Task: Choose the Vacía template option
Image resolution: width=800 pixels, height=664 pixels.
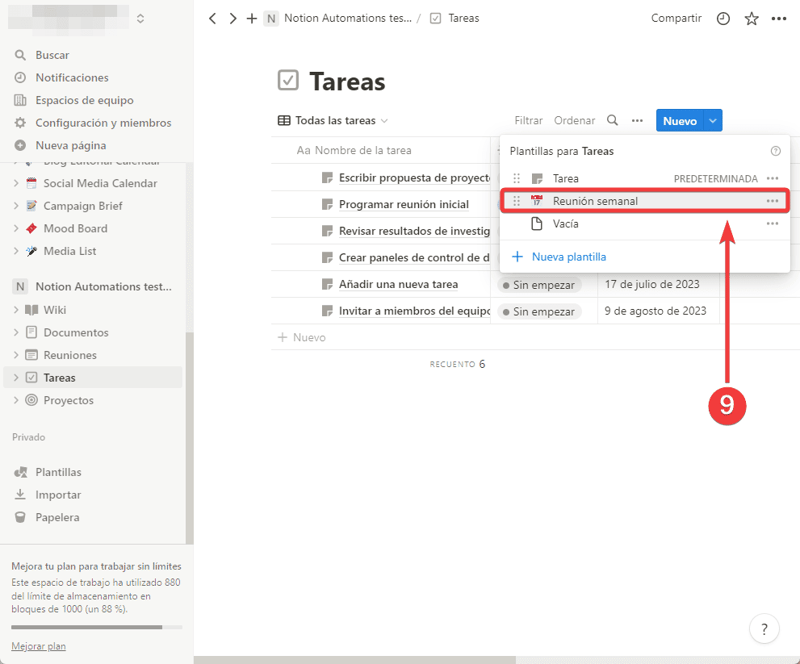Action: pyautogui.click(x=566, y=224)
